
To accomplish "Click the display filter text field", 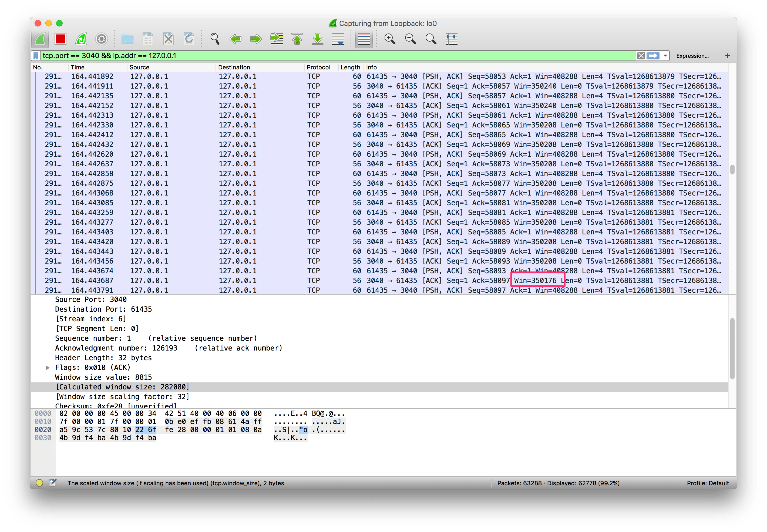I will coord(338,56).
